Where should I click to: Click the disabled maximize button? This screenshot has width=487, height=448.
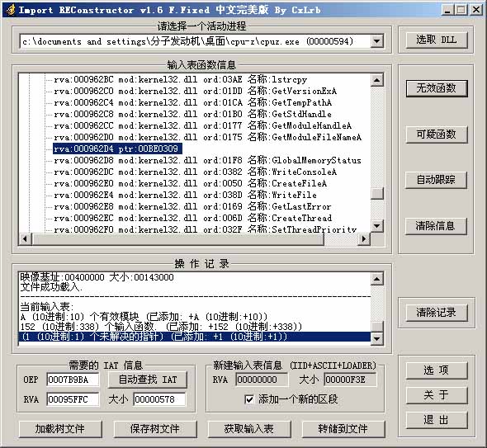(x=461, y=10)
